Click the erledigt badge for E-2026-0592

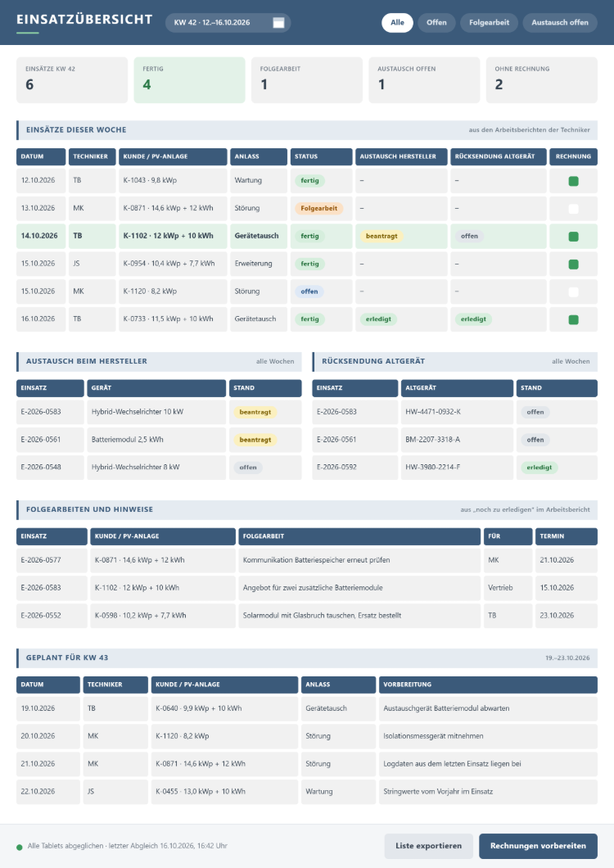pyautogui.click(x=540, y=468)
